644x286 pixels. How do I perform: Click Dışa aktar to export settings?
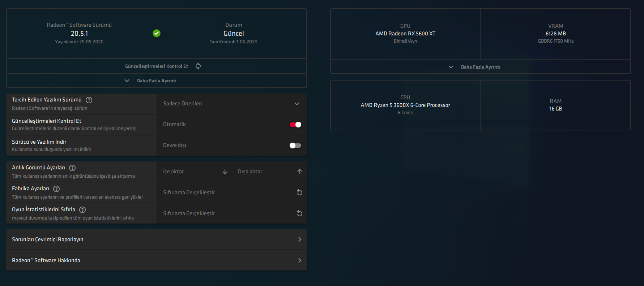(270, 172)
